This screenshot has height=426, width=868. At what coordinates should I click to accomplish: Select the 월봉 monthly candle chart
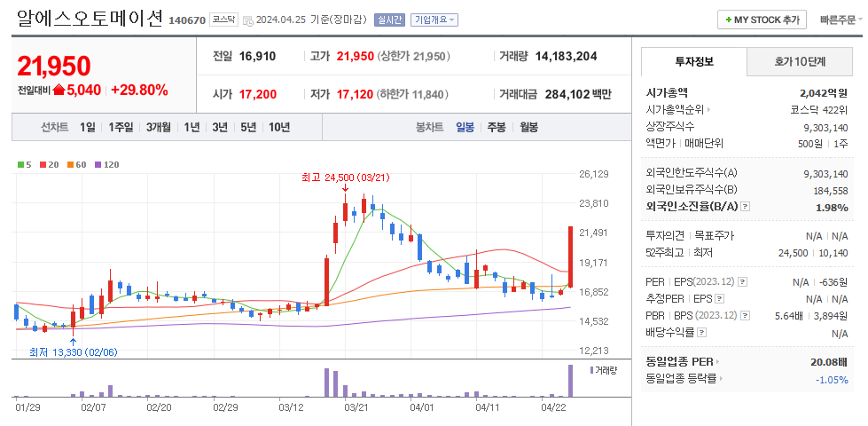tap(528, 128)
